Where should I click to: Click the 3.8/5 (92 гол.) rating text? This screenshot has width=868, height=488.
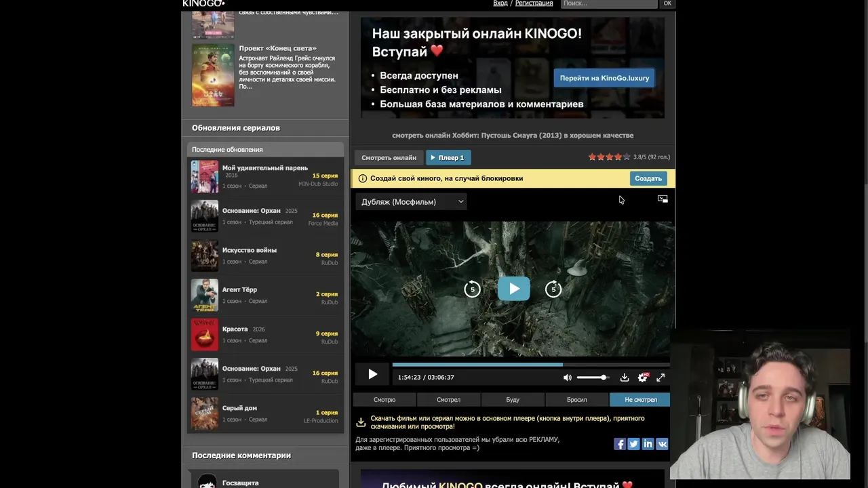click(x=652, y=157)
